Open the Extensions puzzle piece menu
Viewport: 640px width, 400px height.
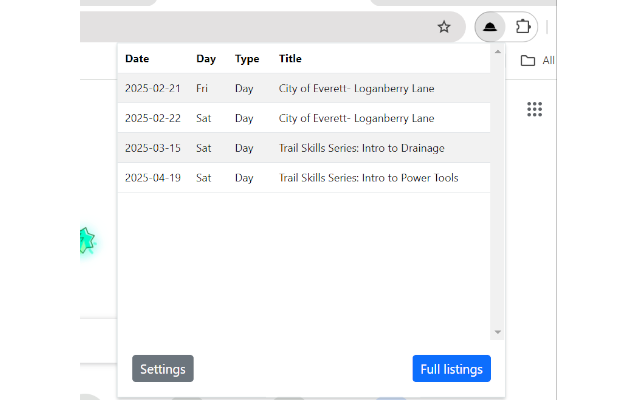[x=523, y=27]
